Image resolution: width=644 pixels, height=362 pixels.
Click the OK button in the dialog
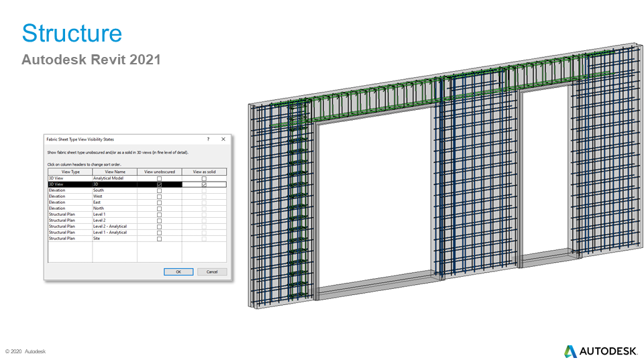coord(178,271)
